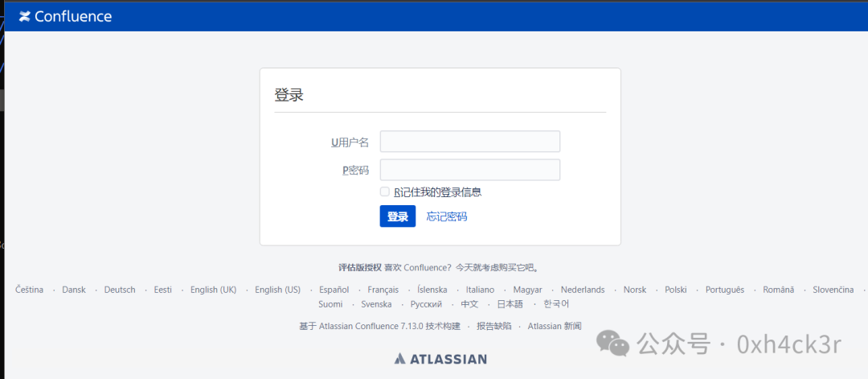Focus the 用户名 username input field
The width and height of the screenshot is (868, 379).
pos(470,142)
